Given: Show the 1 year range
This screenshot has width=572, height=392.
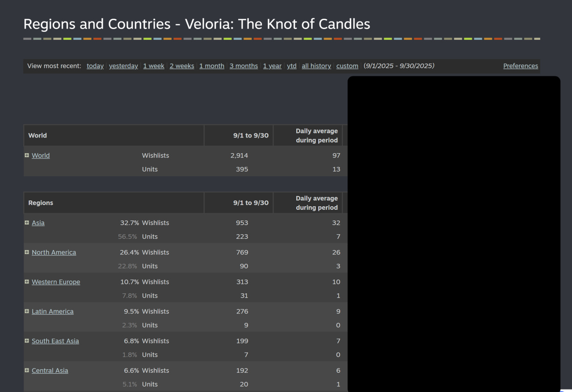Looking at the screenshot, I should [x=272, y=66].
